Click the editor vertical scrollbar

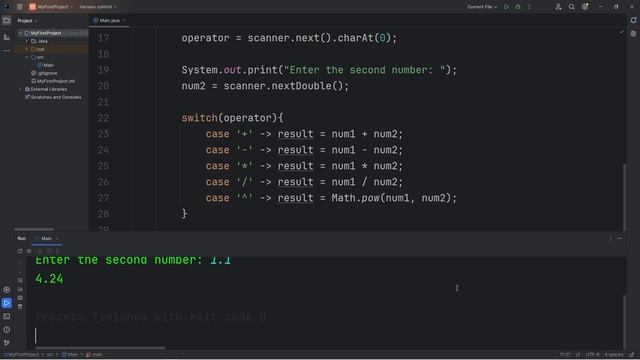coord(624,197)
